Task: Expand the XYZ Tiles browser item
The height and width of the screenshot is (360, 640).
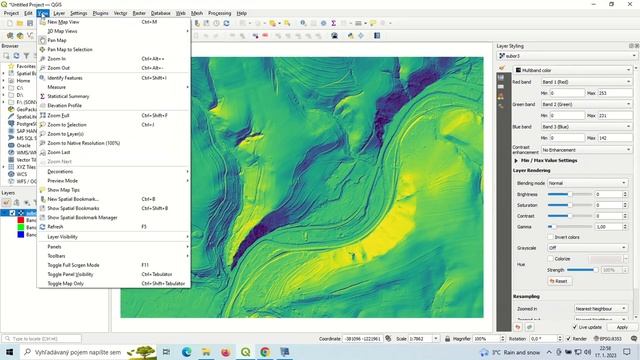Action: [4, 167]
